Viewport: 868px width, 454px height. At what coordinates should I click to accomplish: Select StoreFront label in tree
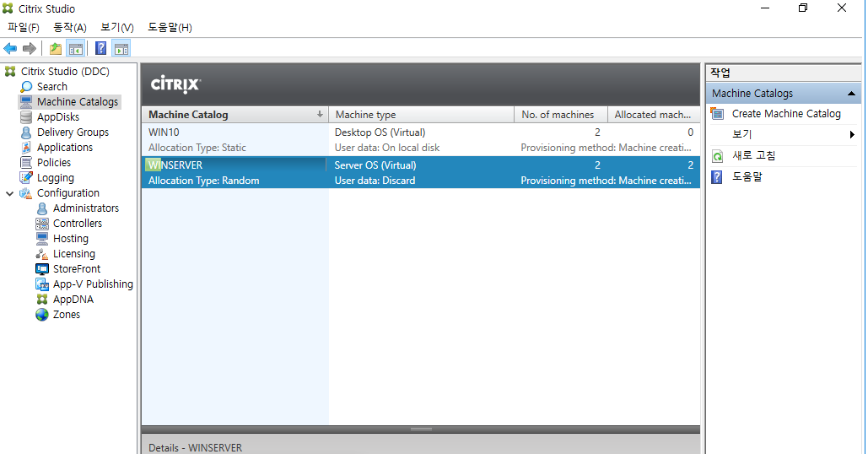tap(77, 269)
